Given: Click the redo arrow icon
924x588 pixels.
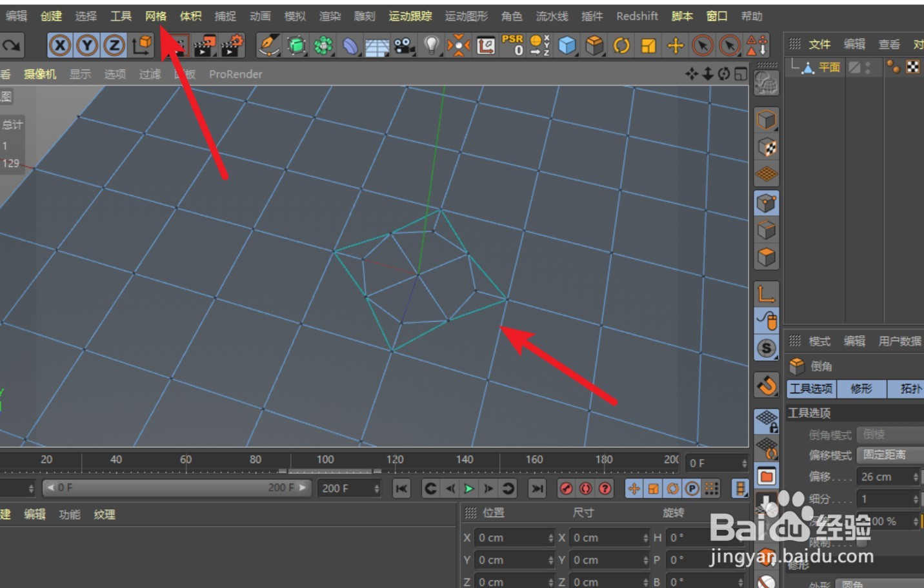Looking at the screenshot, I should coord(11,45).
